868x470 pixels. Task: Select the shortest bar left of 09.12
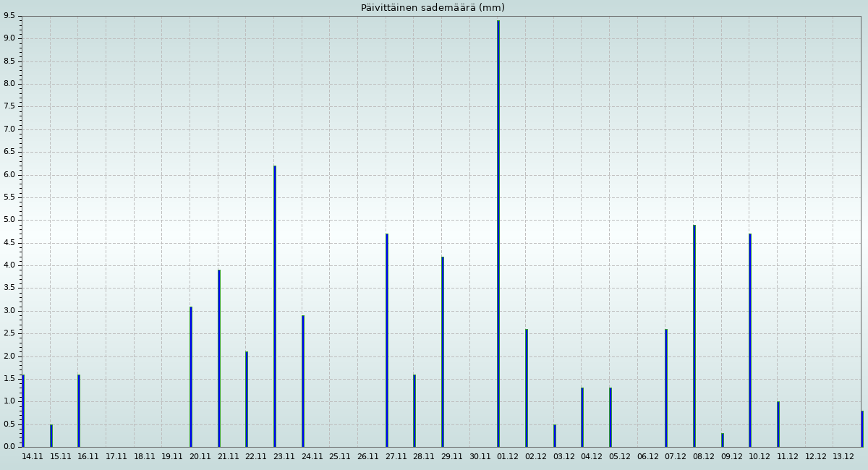[722, 440]
